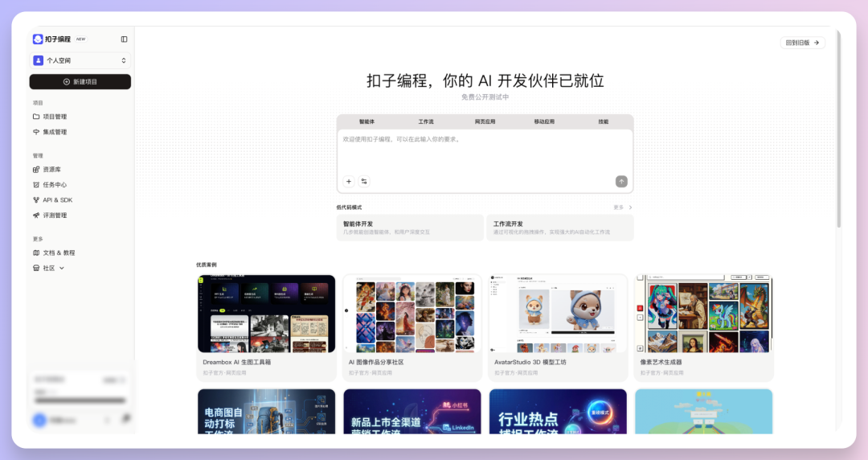Screen dimensions: 868x460
Task: Open API & SDK in sidebar
Action: click(57, 200)
